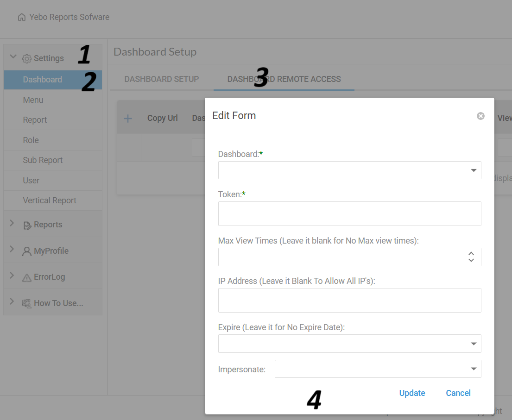Open User item in sidebar
The image size is (512, 420).
click(53, 181)
